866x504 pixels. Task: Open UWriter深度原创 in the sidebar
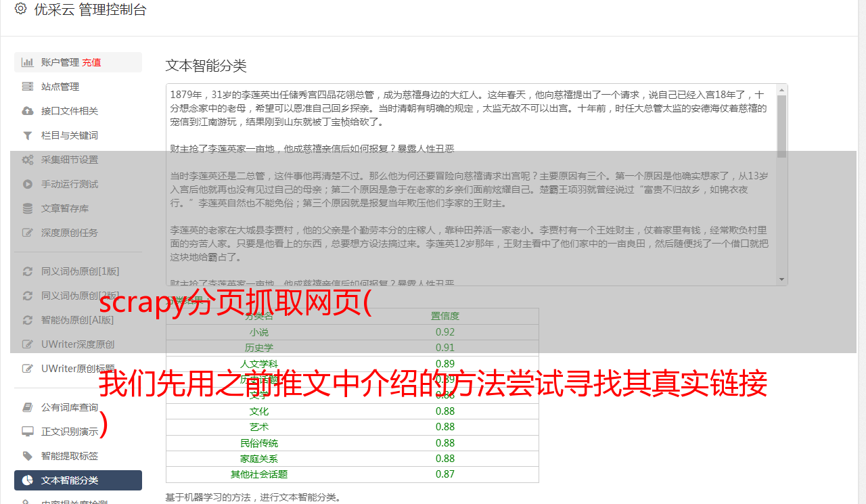click(77, 344)
